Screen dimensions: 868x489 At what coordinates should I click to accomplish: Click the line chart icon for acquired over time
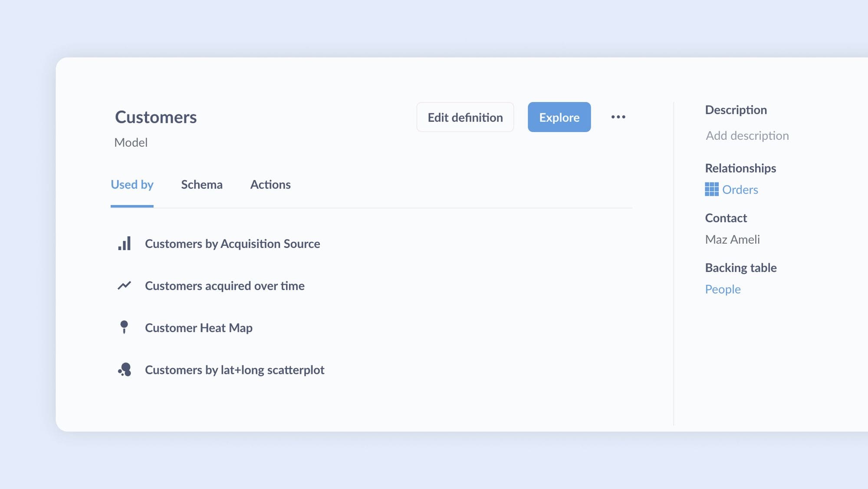tap(124, 286)
